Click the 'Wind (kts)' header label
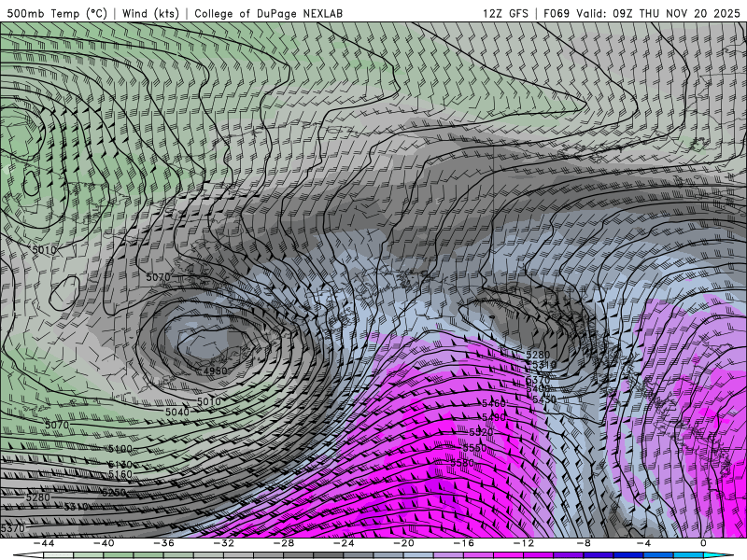The height and width of the screenshot is (560, 747). pos(150,13)
